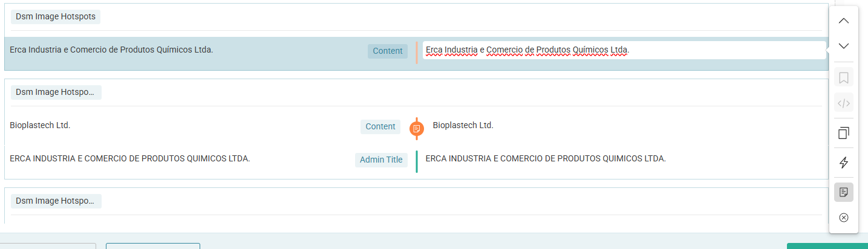Click the first Dsm Image Hotspots tag
Viewport: 868px width, 249px height.
coord(56,17)
